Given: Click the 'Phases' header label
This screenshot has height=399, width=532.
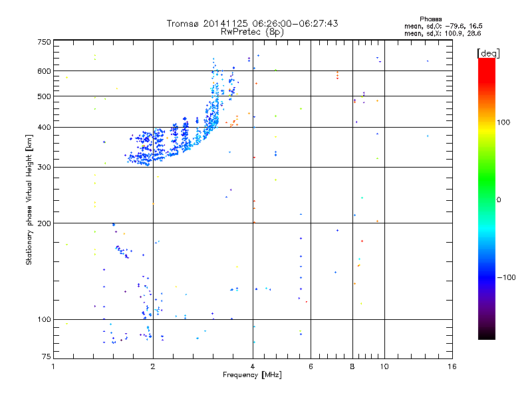Looking at the screenshot, I should point(430,19).
